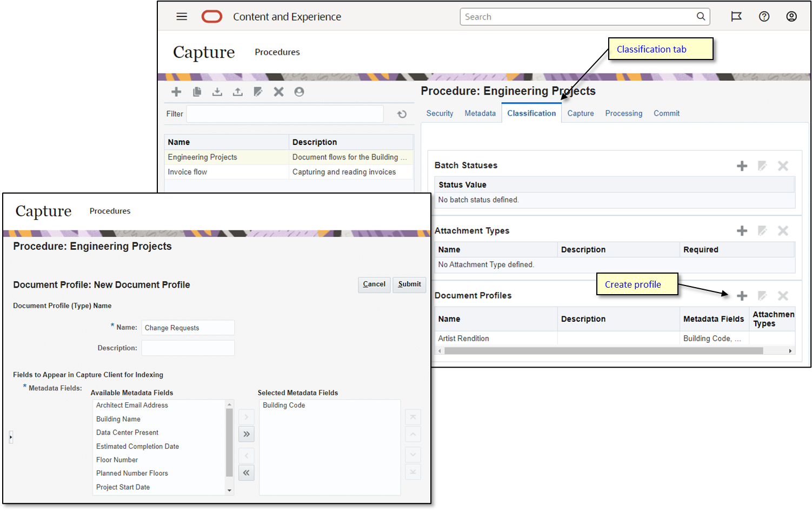812x511 pixels.
Task: Delete the selected procedure with the X icon
Action: [x=278, y=91]
